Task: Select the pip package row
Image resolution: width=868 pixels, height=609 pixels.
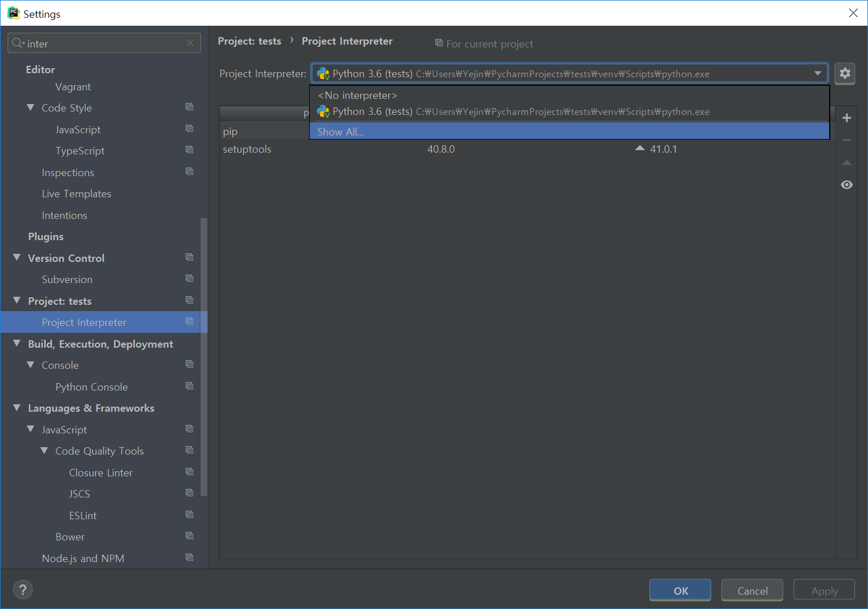Action: click(265, 132)
